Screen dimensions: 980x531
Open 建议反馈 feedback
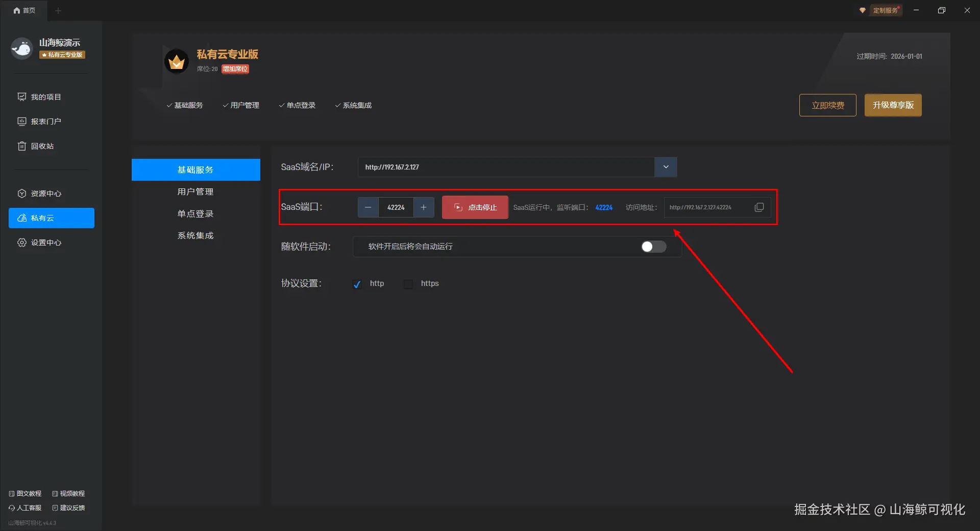68,508
